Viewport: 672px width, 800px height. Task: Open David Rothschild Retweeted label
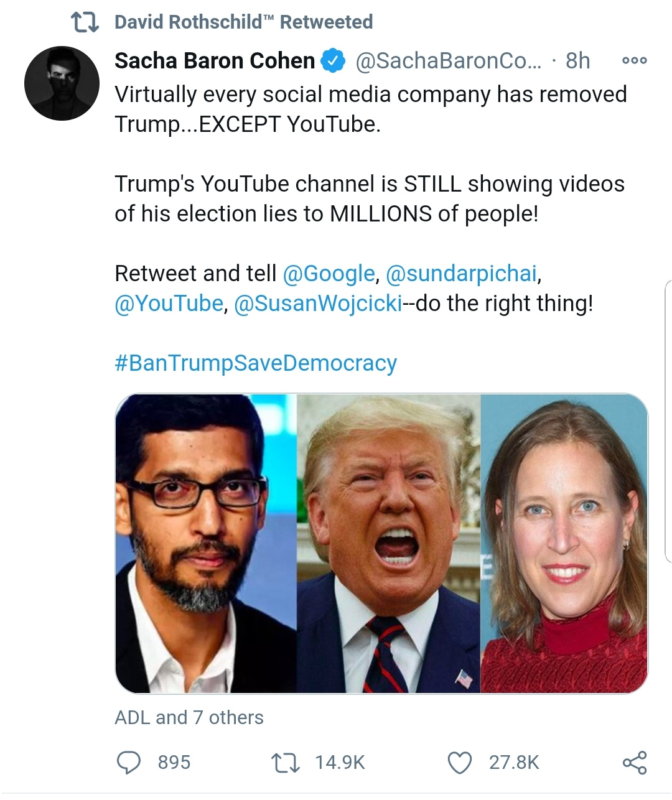click(x=243, y=22)
